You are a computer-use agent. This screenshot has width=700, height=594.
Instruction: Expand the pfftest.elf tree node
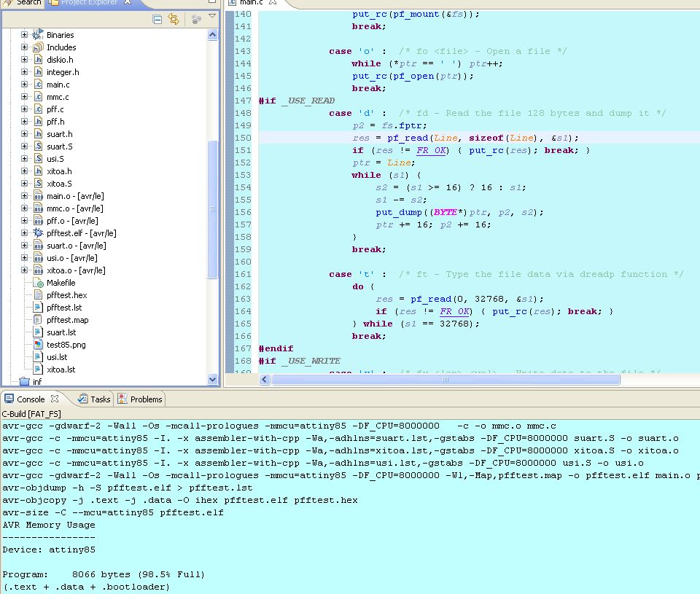[x=25, y=233]
